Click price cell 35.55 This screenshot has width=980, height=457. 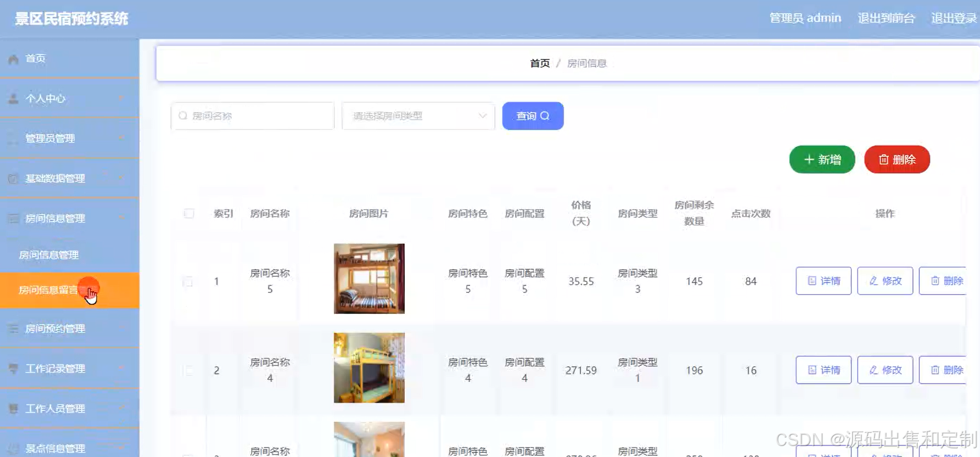click(x=581, y=281)
